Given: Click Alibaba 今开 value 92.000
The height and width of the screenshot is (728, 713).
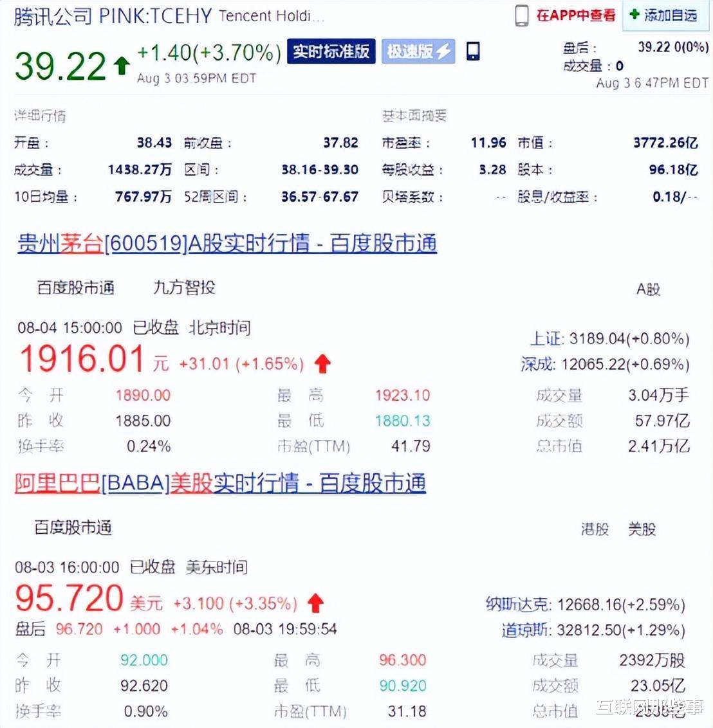Looking at the screenshot, I should coord(144,660).
